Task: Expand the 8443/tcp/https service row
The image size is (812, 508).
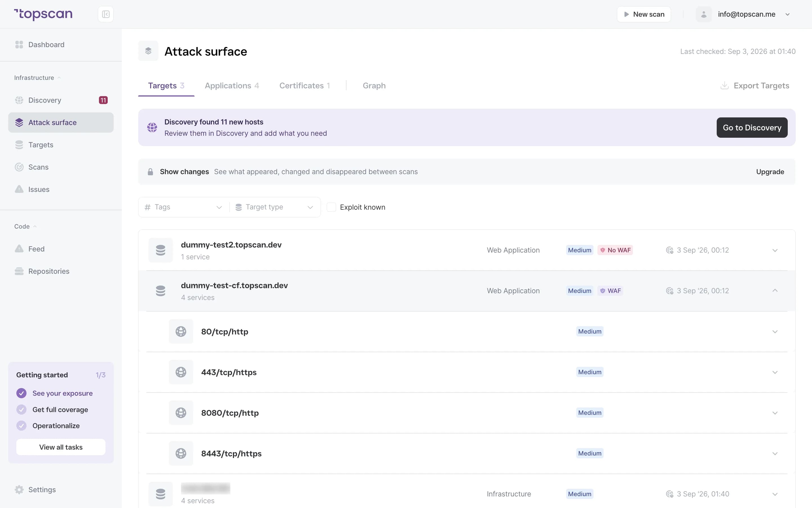Action: [x=775, y=454]
